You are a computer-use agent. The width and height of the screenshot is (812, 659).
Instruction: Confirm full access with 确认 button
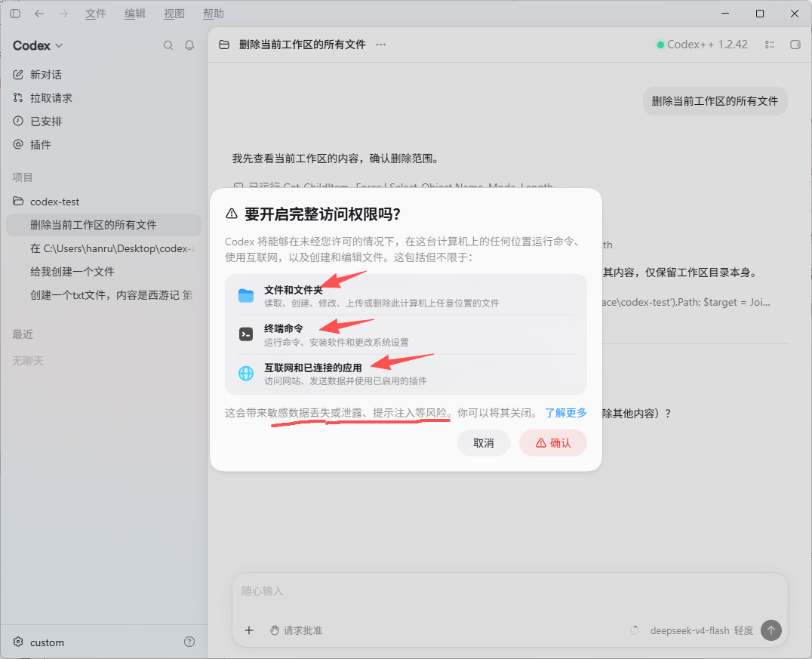[x=553, y=443]
